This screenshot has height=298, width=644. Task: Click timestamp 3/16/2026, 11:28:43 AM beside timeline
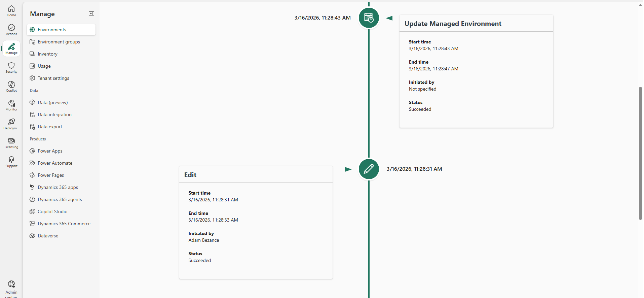[x=323, y=18]
